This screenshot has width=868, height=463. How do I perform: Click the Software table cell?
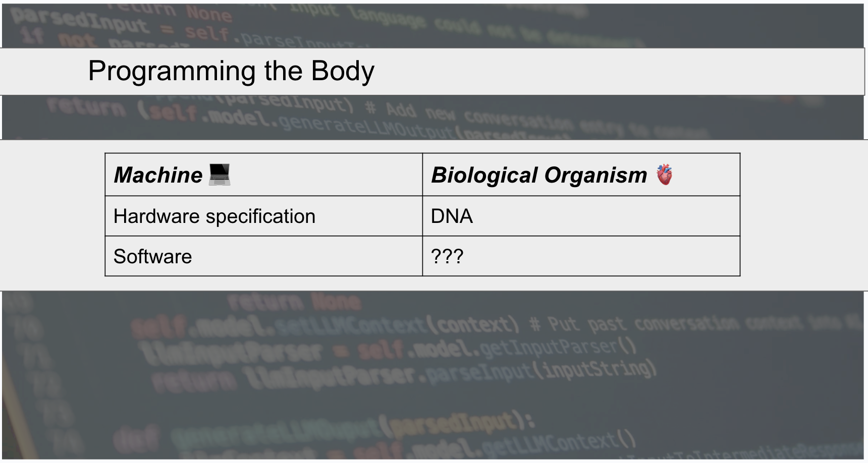[x=153, y=257]
